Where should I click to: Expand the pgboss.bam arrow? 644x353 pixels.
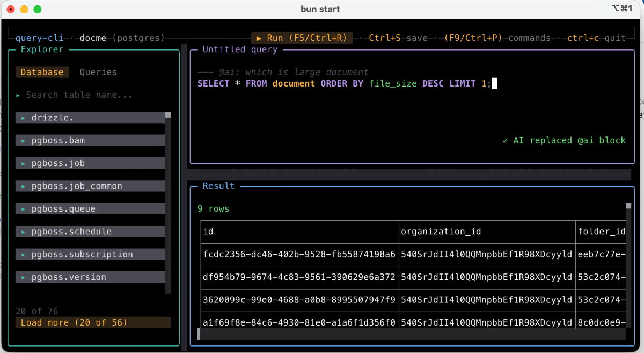tap(24, 141)
